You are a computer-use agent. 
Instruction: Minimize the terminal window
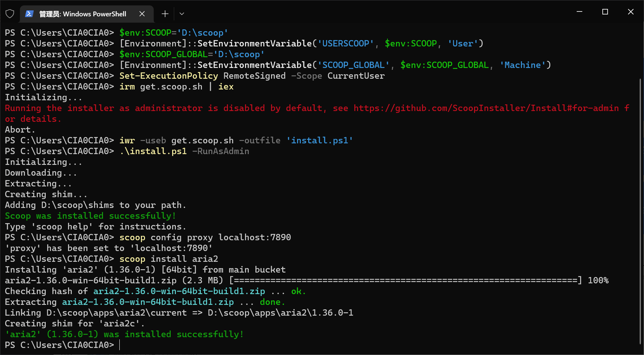(579, 12)
